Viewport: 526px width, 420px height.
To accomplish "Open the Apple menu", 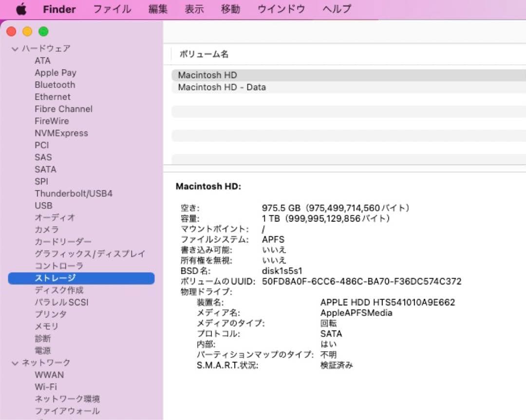I will (20, 8).
